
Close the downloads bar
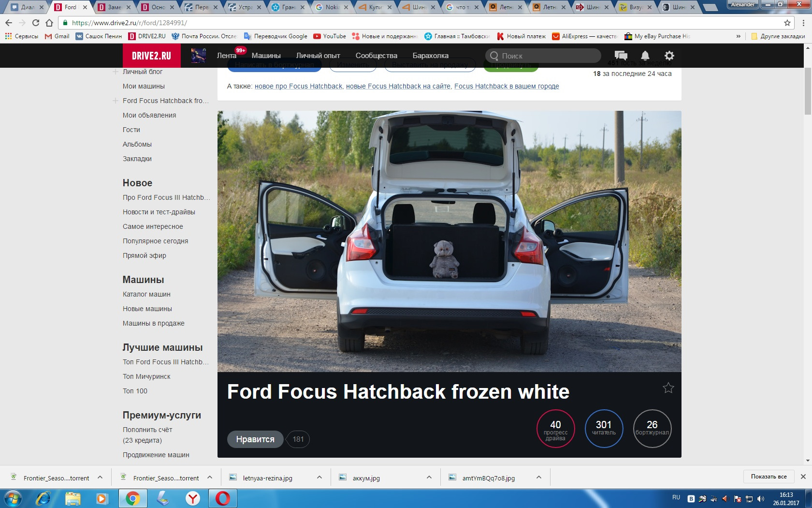803,477
